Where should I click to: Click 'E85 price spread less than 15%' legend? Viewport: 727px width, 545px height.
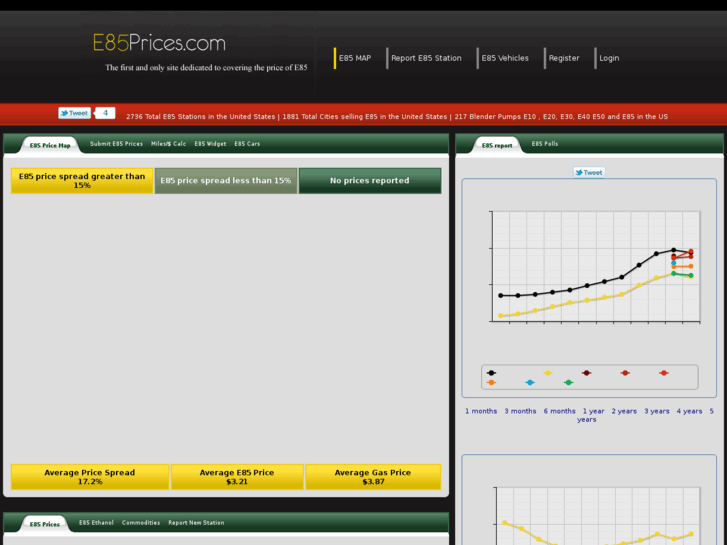click(x=226, y=180)
